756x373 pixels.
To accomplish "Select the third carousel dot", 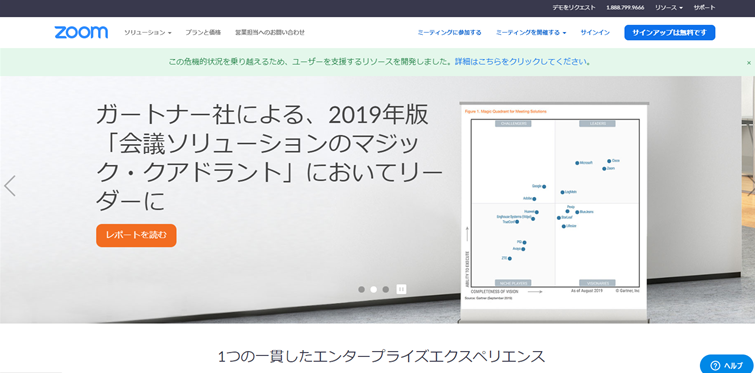I will click(386, 290).
